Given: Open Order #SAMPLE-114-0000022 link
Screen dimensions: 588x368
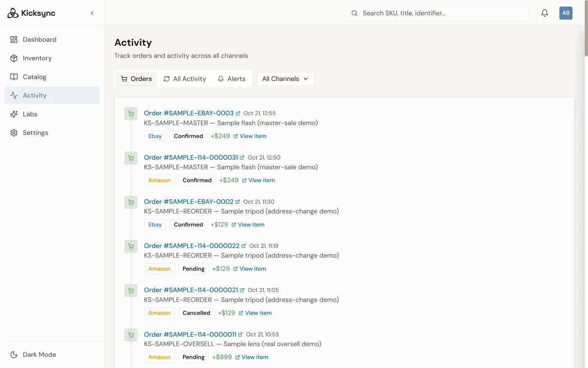Looking at the screenshot, I should [195, 246].
